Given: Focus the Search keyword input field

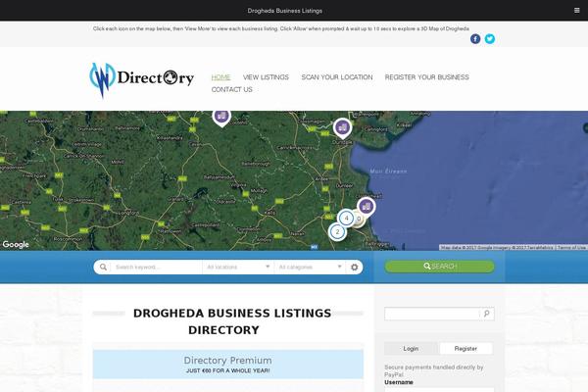Looking at the screenshot, I should pos(156,268).
